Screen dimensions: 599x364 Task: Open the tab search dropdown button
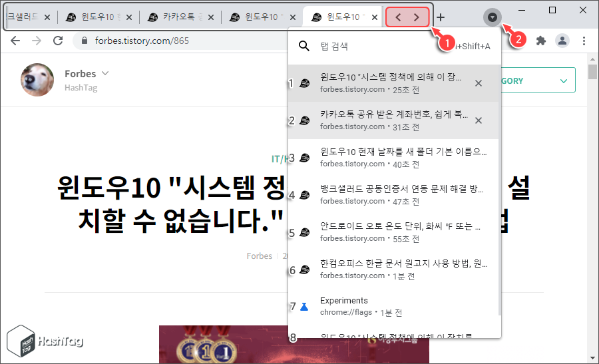[493, 17]
